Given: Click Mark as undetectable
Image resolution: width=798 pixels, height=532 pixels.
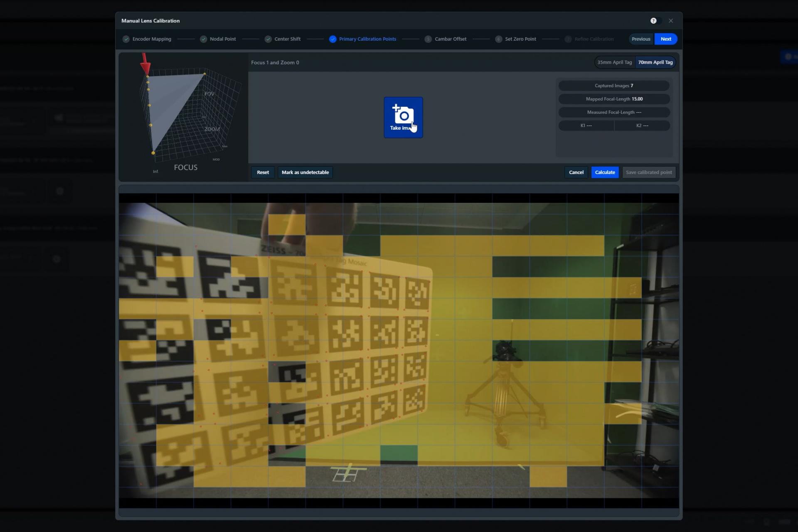Looking at the screenshot, I should pos(305,172).
